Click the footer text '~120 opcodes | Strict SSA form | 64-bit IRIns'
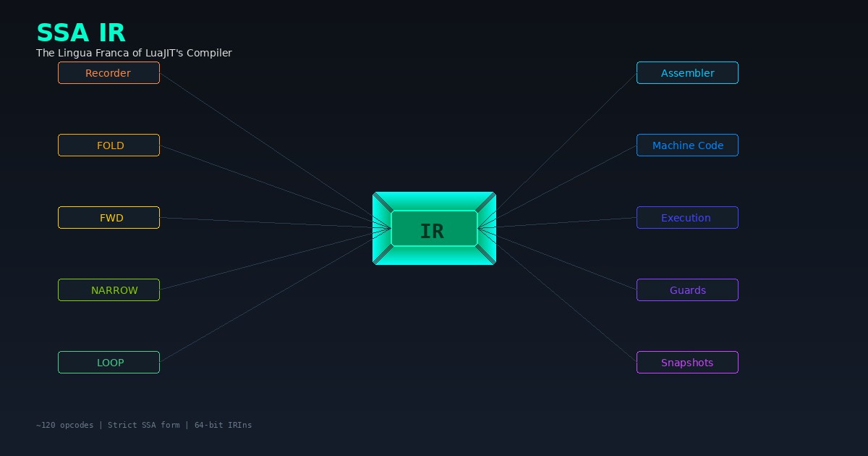The height and width of the screenshot is (456, 868). tap(144, 425)
